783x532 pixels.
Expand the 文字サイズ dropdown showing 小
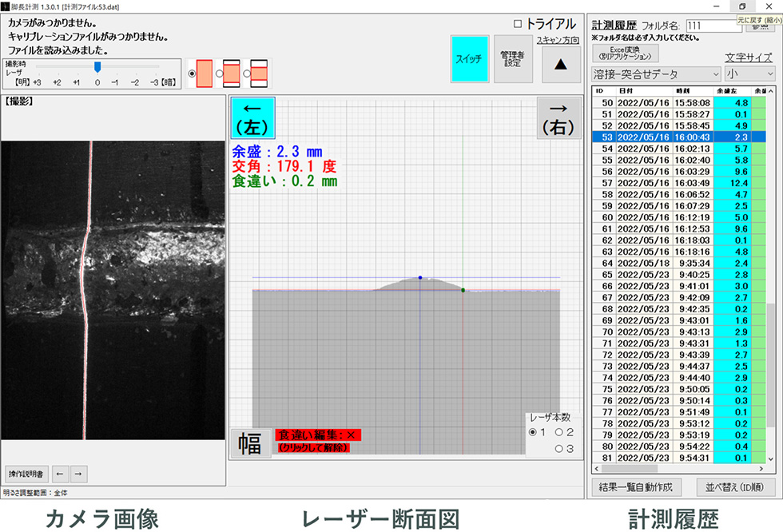(749, 73)
